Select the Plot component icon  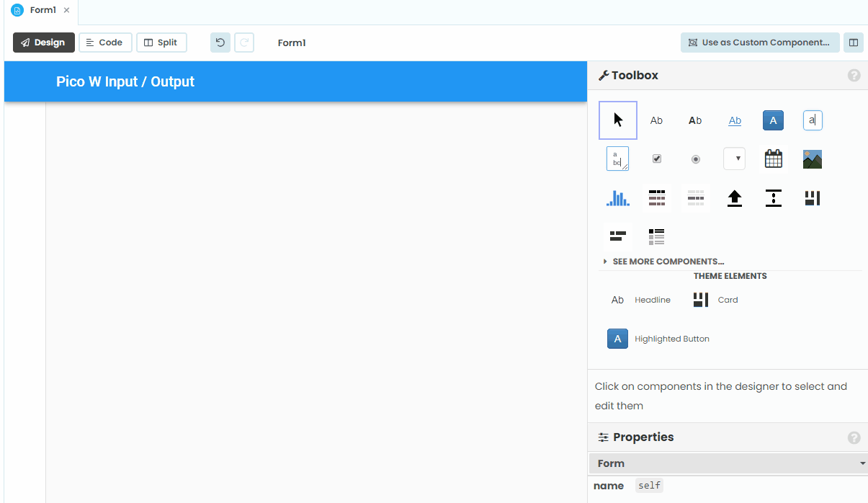tap(617, 198)
